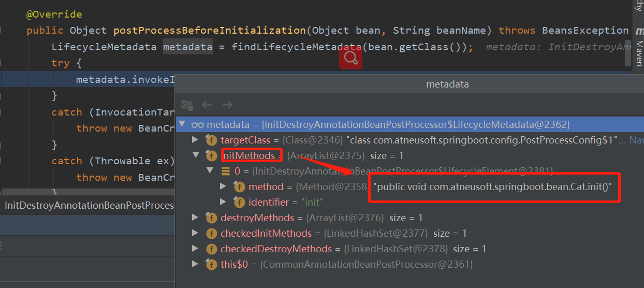Click the list element icon for index 0
644x288 pixels.
click(226, 171)
